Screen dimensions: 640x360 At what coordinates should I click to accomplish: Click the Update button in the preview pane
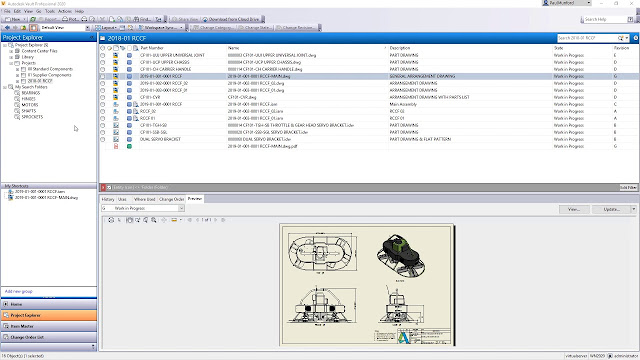[x=611, y=209]
